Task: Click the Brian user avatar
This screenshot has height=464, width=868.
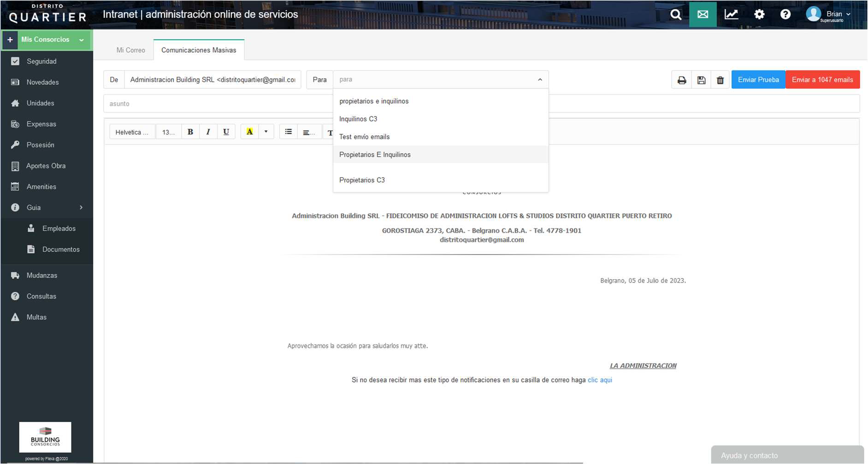Action: coord(813,14)
